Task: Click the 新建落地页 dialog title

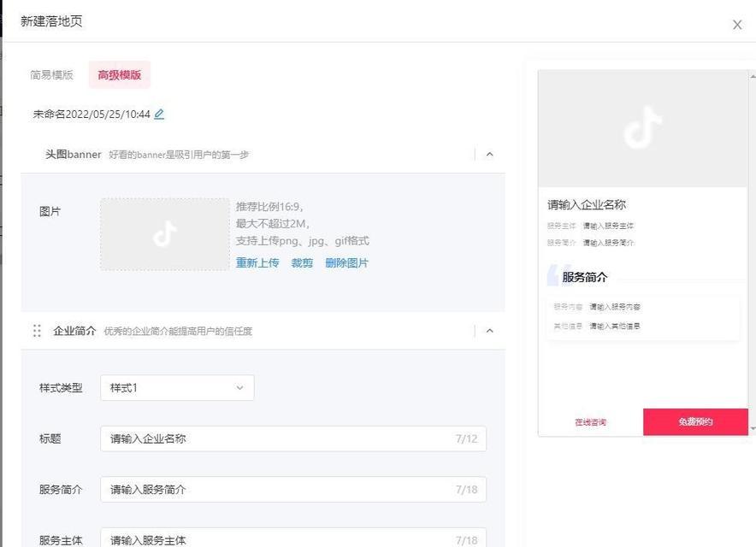Action: click(51, 21)
